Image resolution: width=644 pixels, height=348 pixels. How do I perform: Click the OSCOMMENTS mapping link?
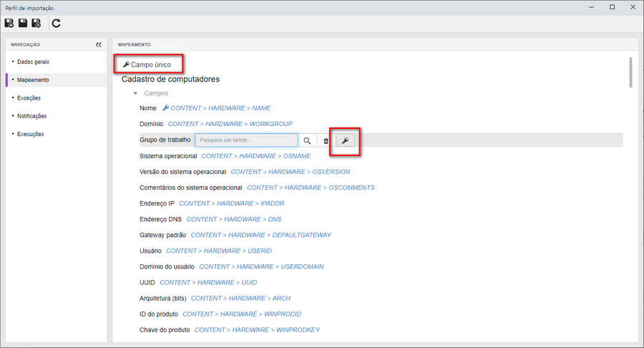coord(311,188)
